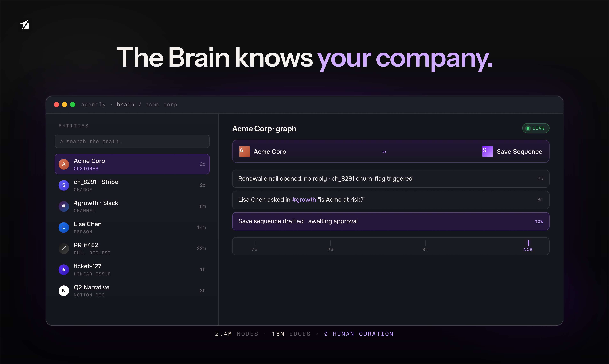Click the agently breadcrumb in title bar
The height and width of the screenshot is (364, 609).
tap(93, 105)
